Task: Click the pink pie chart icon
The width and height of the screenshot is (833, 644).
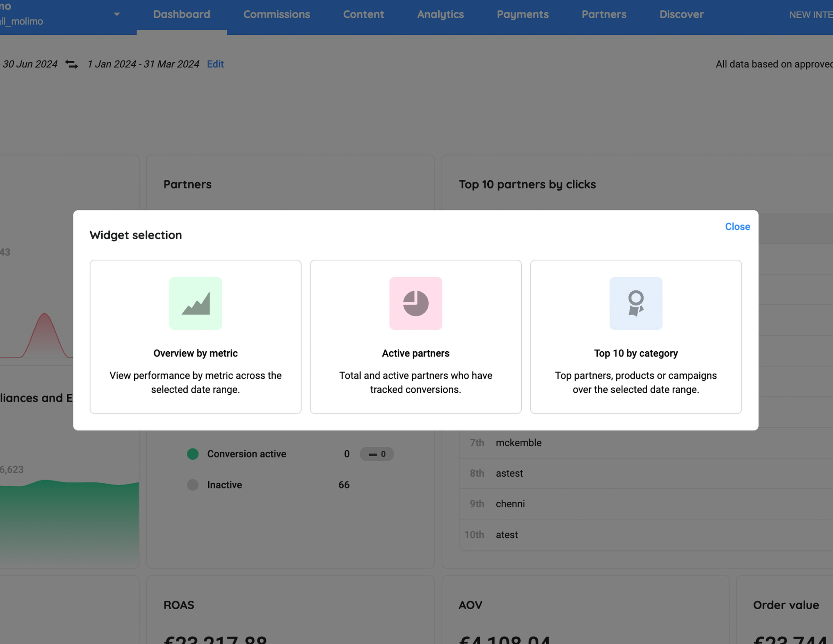Action: [415, 303]
